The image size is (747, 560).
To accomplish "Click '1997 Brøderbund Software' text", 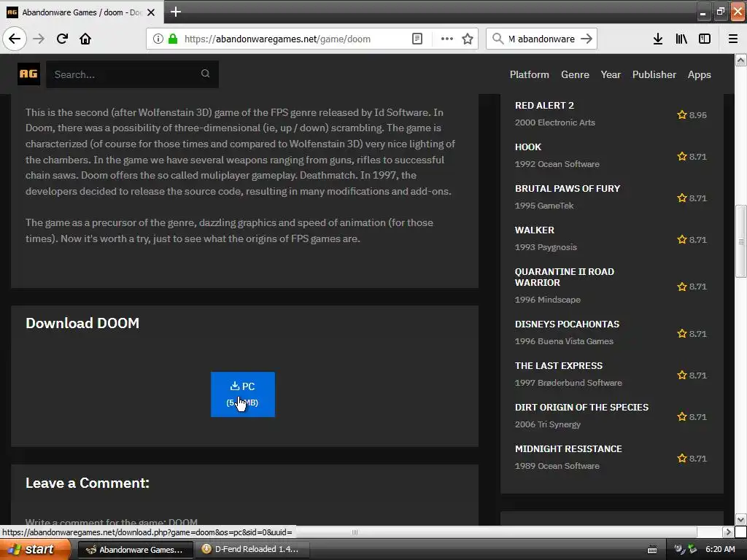I will click(568, 383).
